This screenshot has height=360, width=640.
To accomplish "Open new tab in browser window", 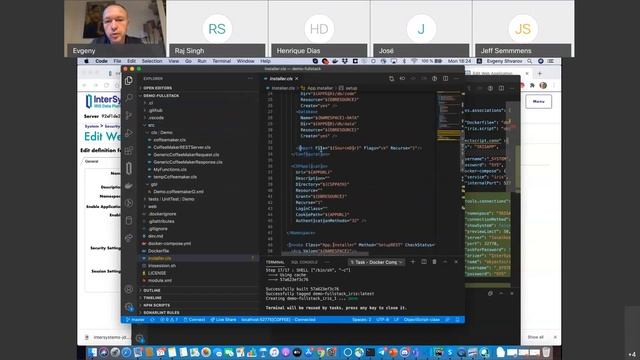I will click(x=540, y=73).
